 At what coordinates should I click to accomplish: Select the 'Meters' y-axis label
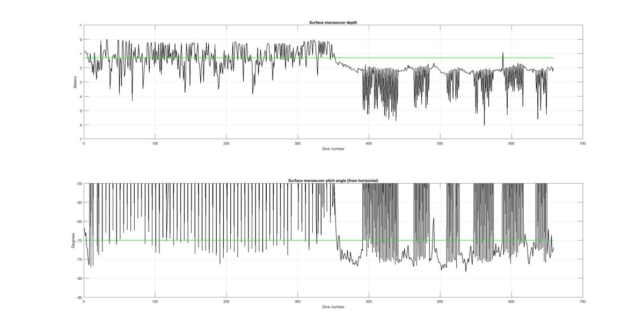[75, 82]
